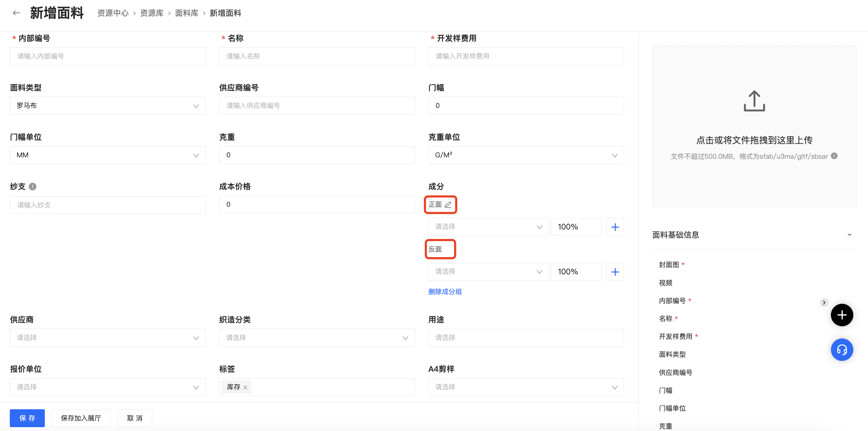Click the info icon next to 纱支
Screen dimensions: 868x431
[33, 186]
